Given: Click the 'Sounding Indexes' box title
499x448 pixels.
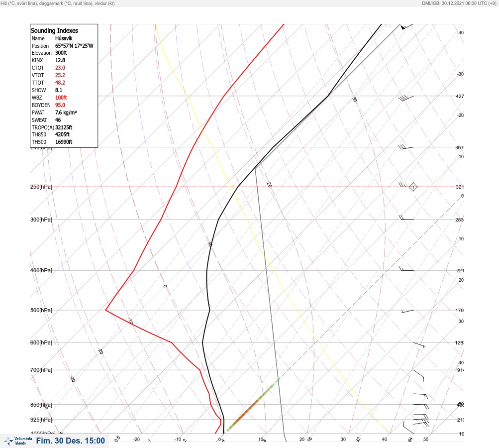Looking at the screenshot, I should [54, 30].
